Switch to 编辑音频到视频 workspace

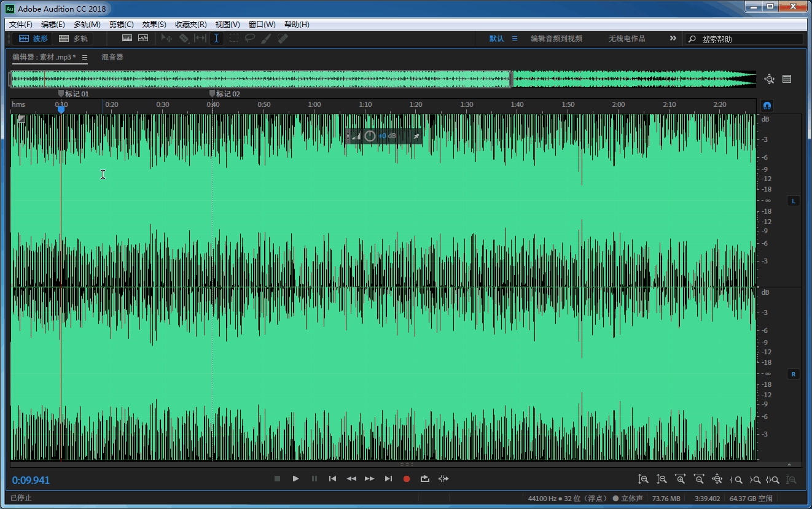[556, 39]
